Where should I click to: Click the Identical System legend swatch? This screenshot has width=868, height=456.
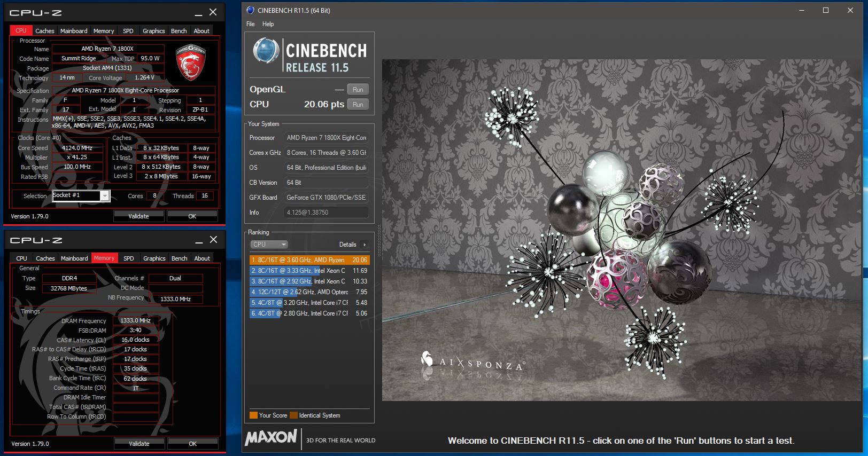[293, 415]
